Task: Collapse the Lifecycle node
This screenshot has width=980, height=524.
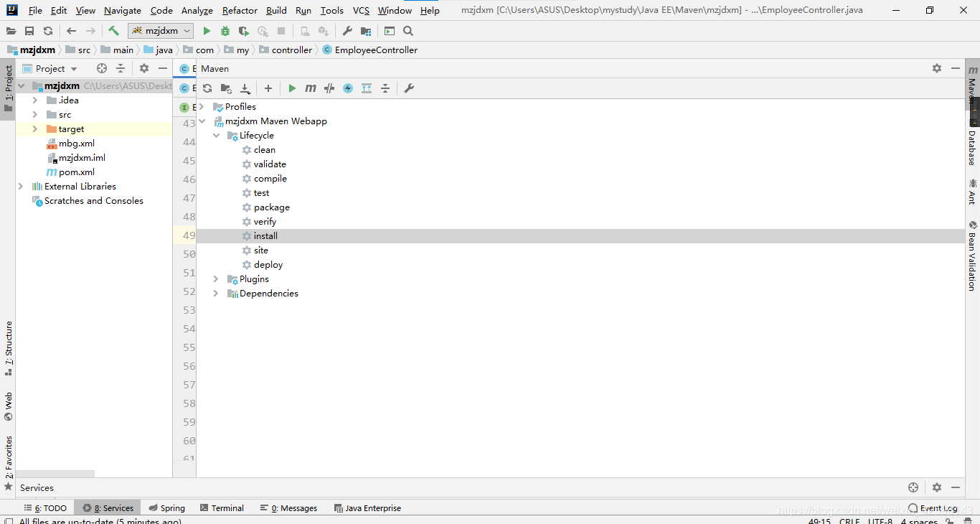Action: pyautogui.click(x=216, y=136)
